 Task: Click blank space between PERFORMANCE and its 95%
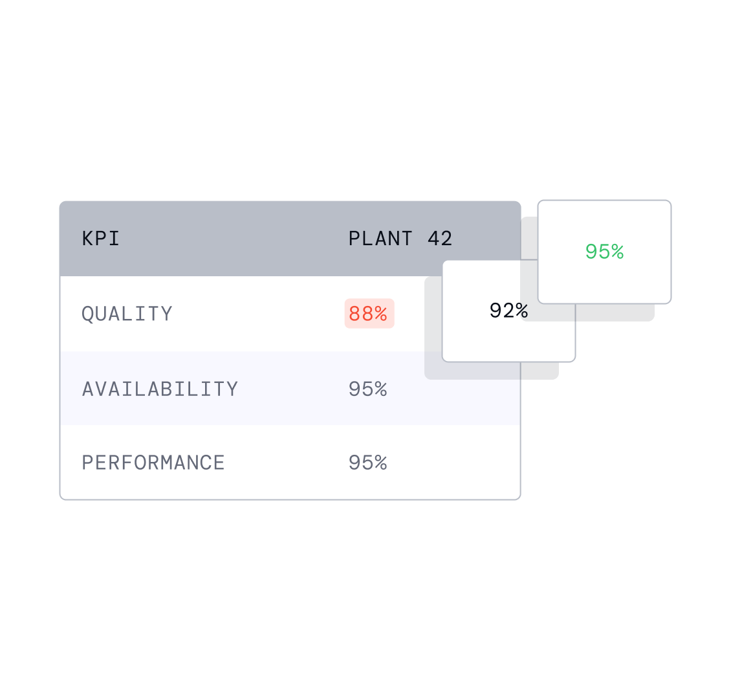click(x=285, y=463)
